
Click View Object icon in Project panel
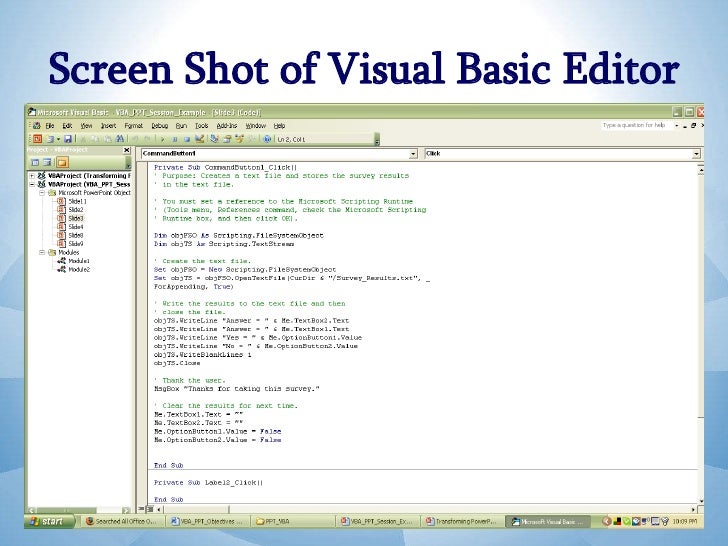(x=47, y=162)
